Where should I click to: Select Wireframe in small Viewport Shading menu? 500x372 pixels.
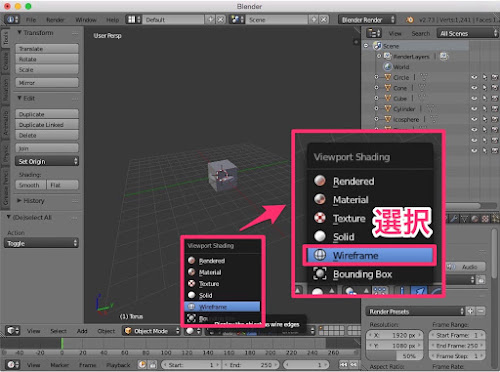tap(222, 307)
